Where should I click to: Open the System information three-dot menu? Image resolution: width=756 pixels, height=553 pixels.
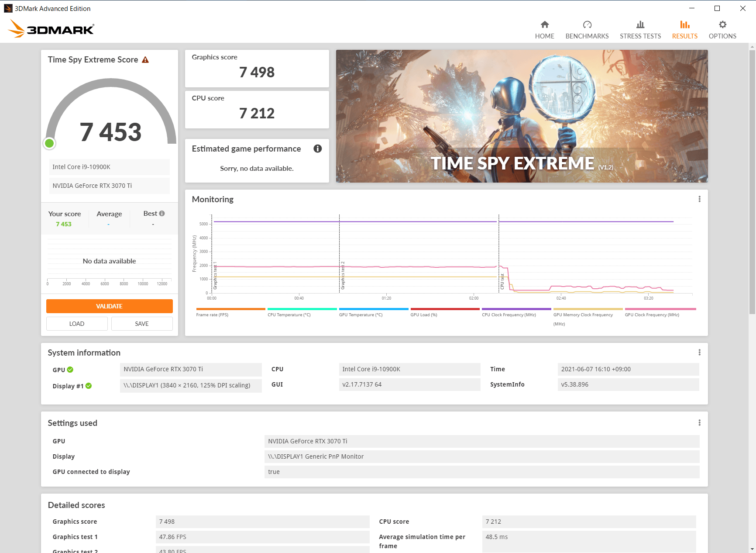tap(699, 353)
